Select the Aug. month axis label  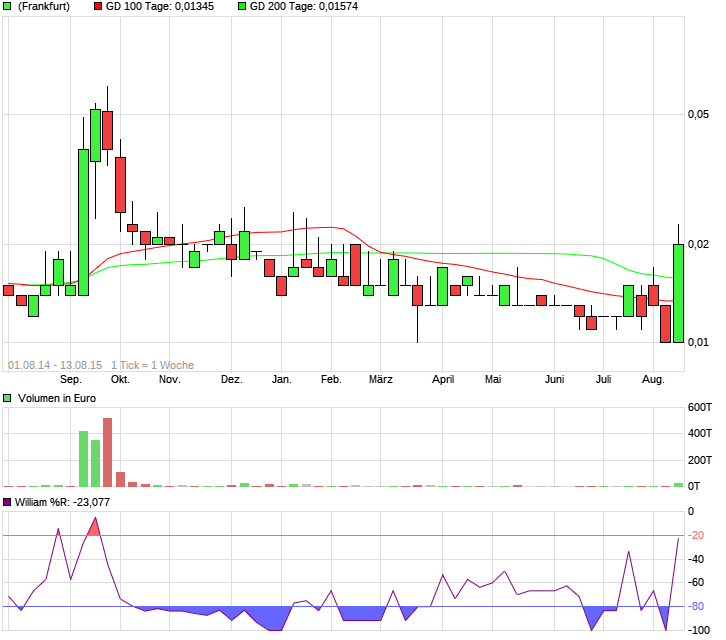(653, 380)
